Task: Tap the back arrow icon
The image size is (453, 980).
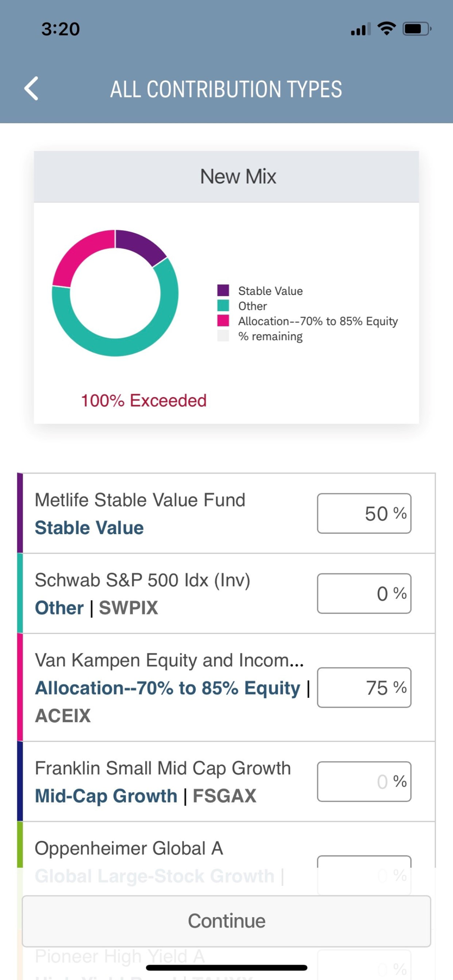Action: (31, 89)
